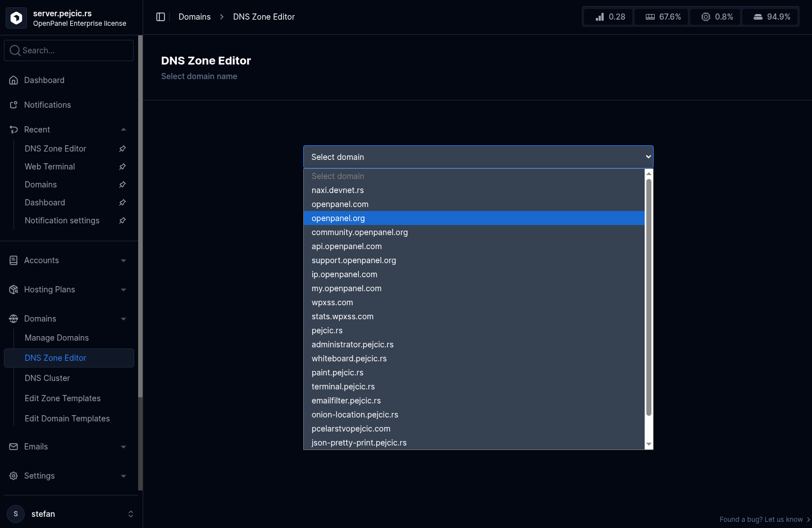Click the Recent history icon

coord(14,130)
